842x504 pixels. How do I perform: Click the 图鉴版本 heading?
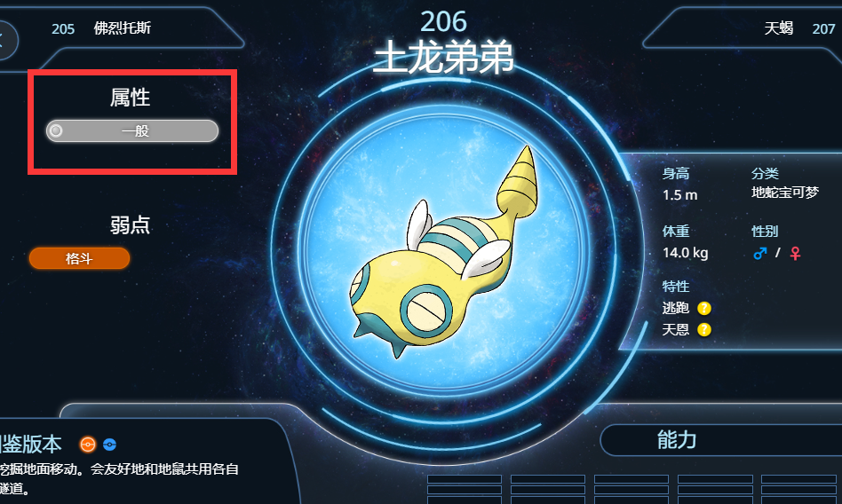pos(30,444)
